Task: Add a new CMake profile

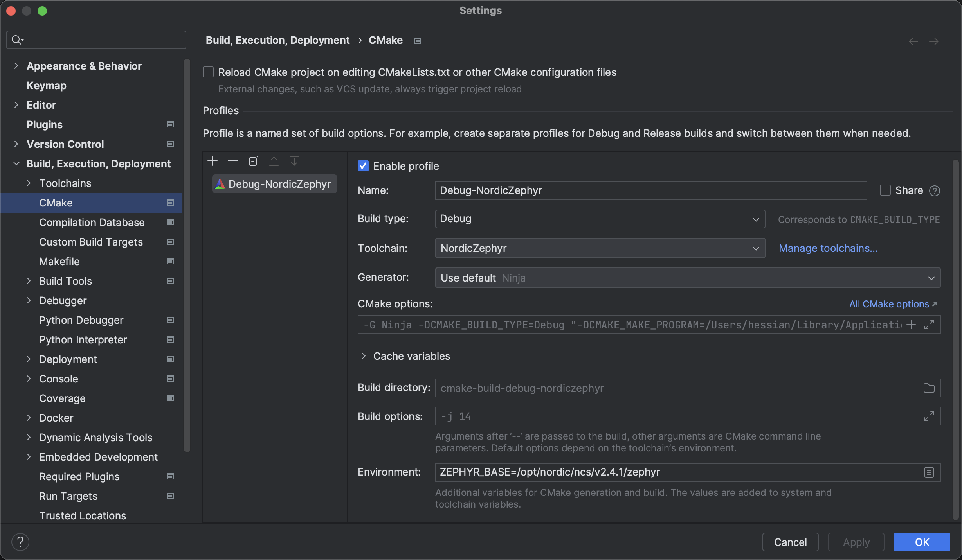Action: tap(213, 161)
